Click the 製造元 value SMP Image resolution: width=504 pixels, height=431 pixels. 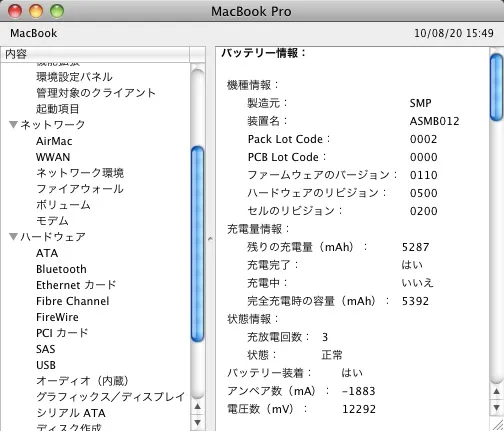pos(420,103)
